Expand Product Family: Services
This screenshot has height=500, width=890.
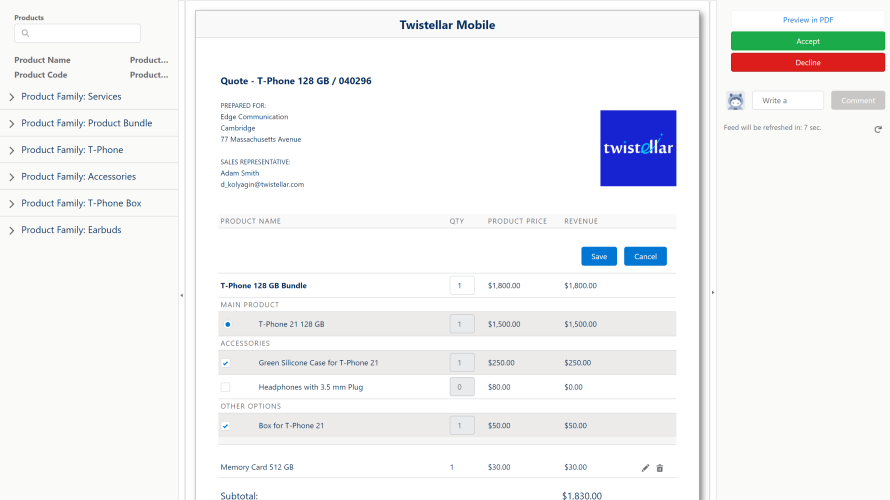pyautogui.click(x=12, y=97)
